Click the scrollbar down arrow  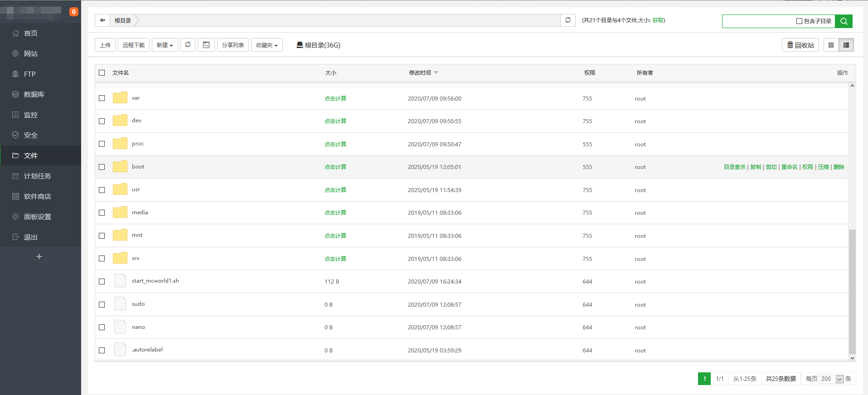tap(852, 358)
